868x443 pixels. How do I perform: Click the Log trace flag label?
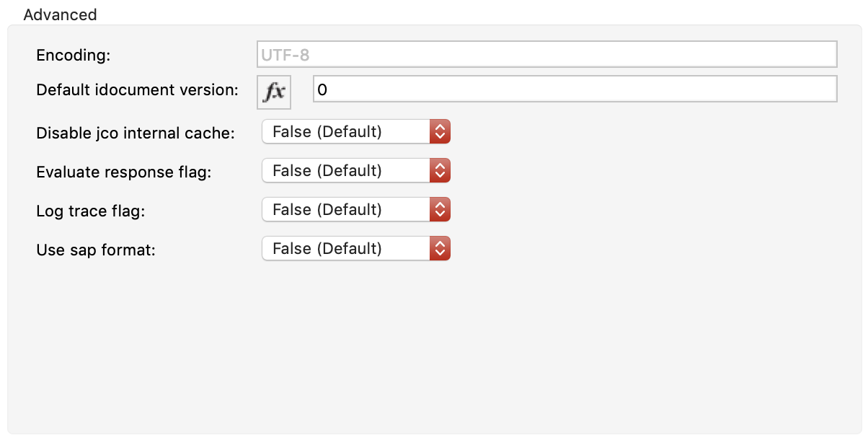click(x=89, y=211)
